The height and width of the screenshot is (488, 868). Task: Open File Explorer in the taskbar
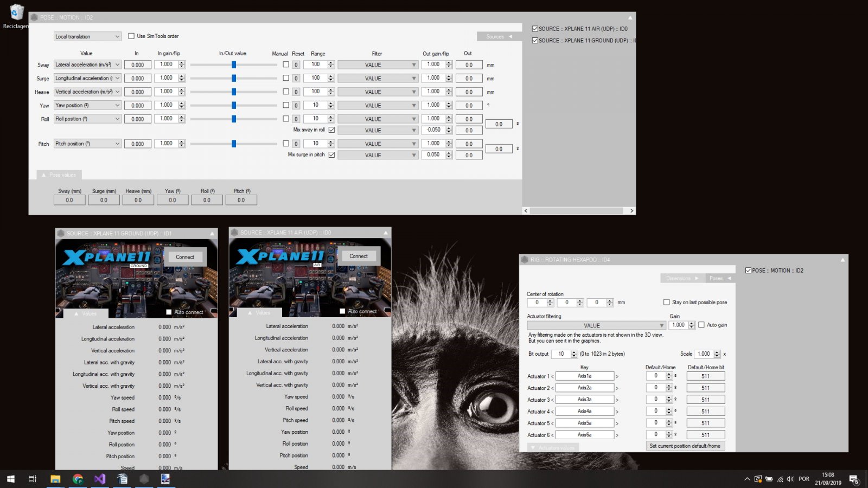(x=55, y=479)
